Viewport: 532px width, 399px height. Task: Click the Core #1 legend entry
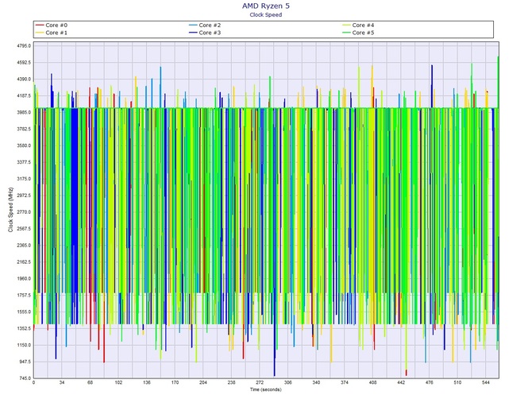[52, 33]
